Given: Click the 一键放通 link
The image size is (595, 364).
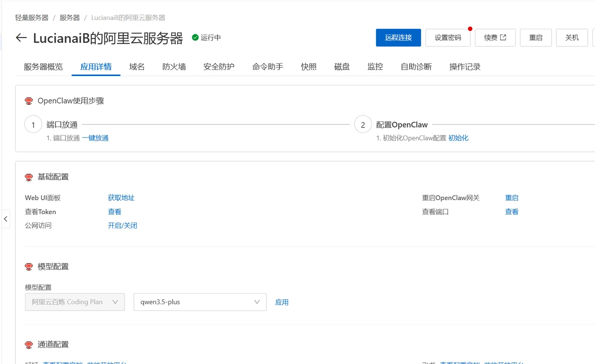Looking at the screenshot, I should 95,138.
